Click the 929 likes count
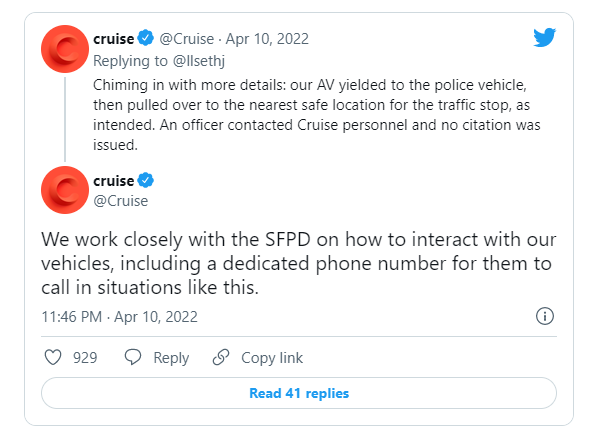Screen dimensions: 596x445 click(85, 358)
